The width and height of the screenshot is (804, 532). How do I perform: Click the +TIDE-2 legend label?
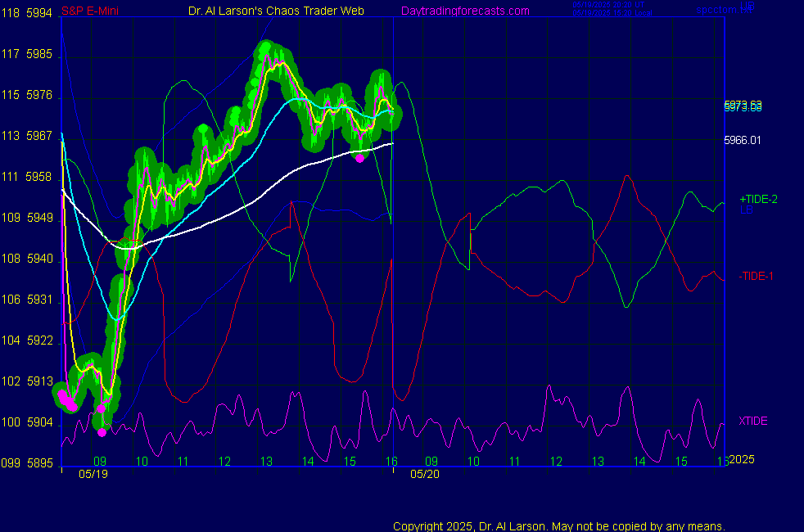pyautogui.click(x=758, y=199)
